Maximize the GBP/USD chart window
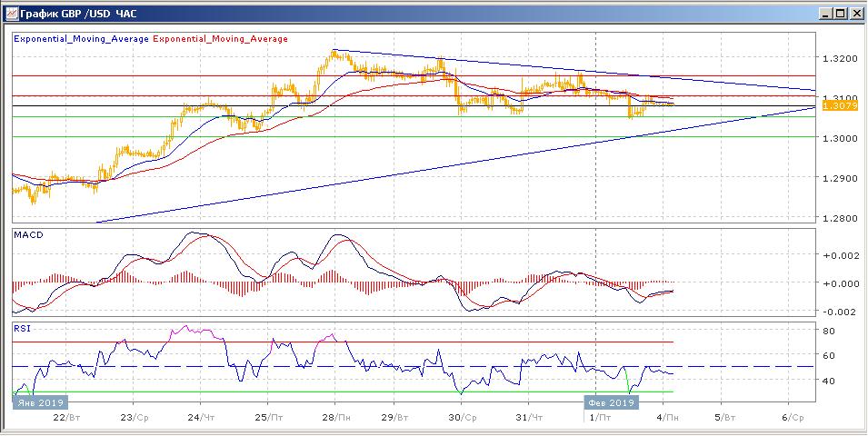The height and width of the screenshot is (436, 868). 841,14
